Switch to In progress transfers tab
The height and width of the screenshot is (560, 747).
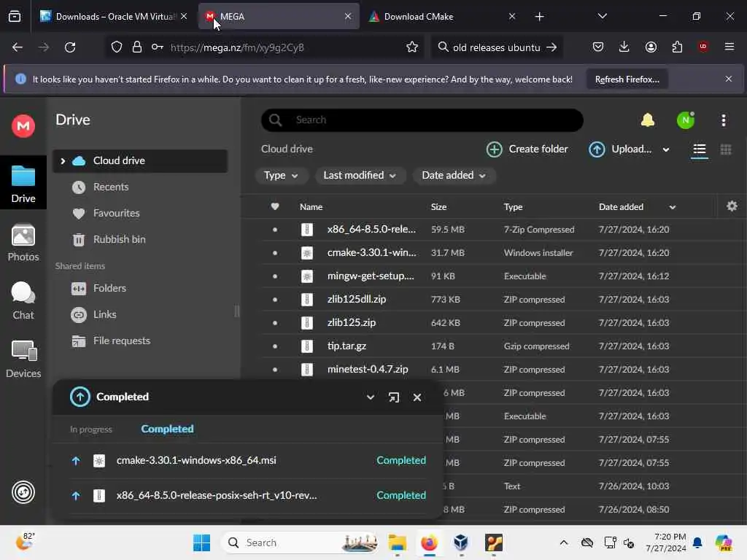[91, 429]
